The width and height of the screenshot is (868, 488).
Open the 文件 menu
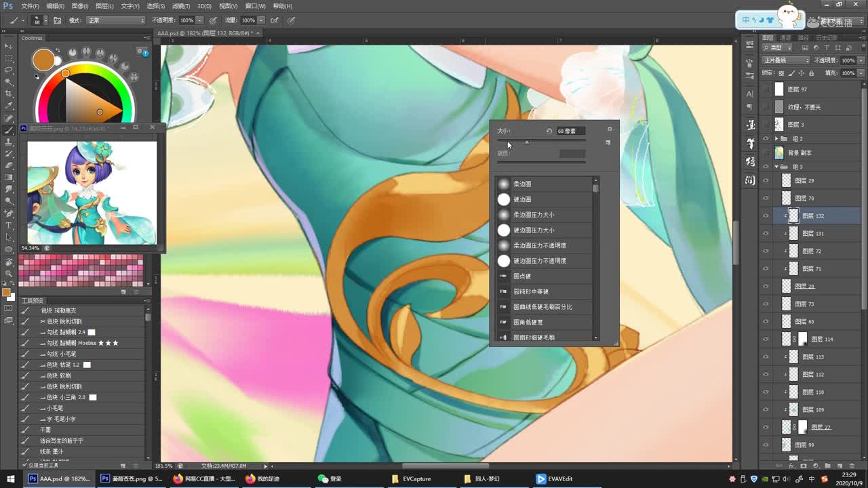point(30,6)
